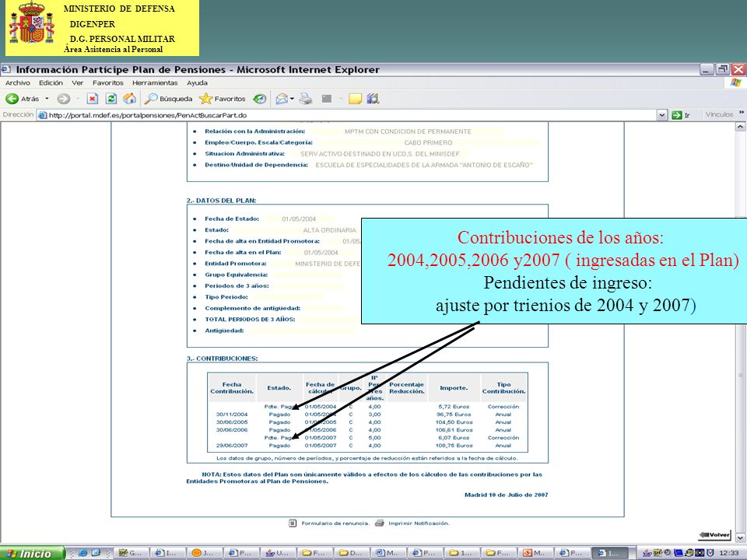Image resolution: width=747 pixels, height=560 pixels.
Task: Open the Ver menu
Action: [78, 83]
